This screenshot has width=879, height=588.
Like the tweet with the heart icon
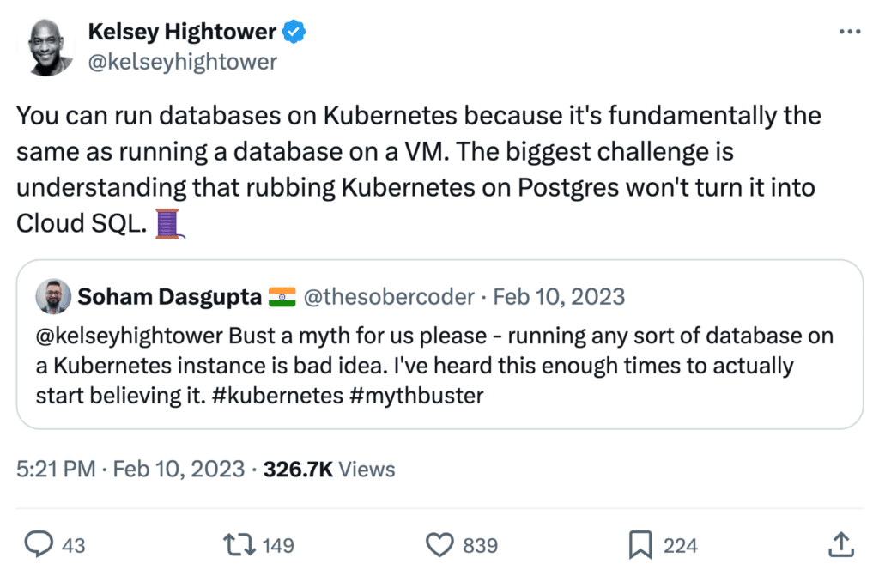[439, 544]
